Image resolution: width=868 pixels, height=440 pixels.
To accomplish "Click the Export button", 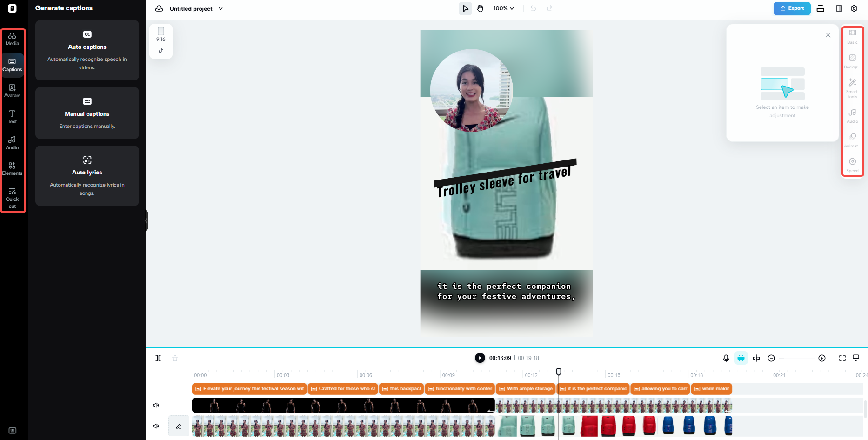I will coord(792,8).
